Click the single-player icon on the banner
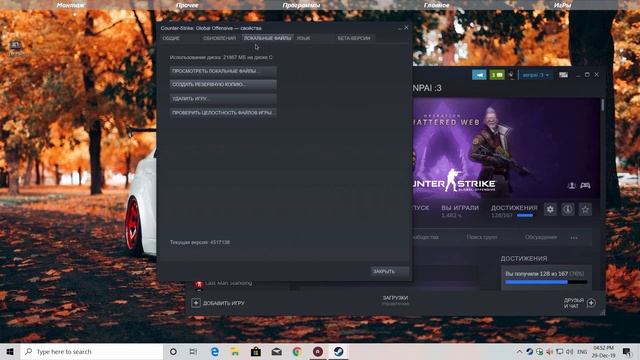640x360 pixels. (x=572, y=186)
